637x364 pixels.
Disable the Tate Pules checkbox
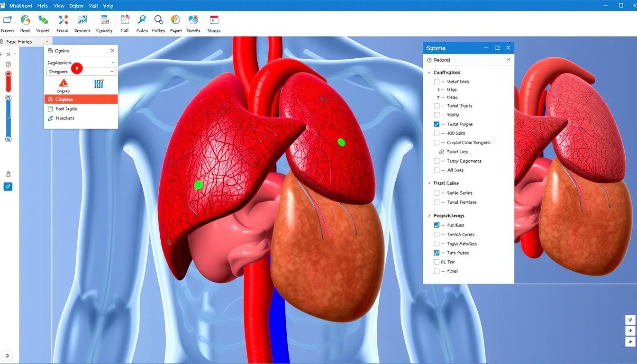point(436,253)
